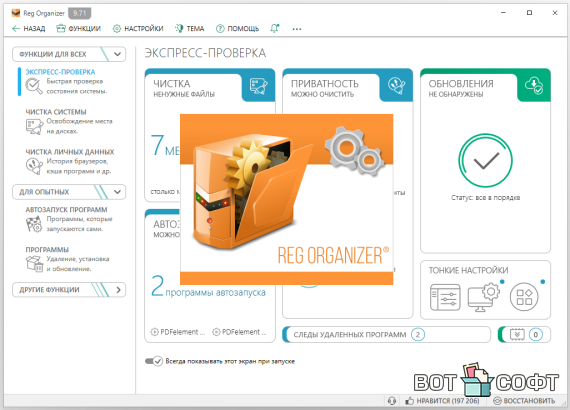This screenshot has height=410, width=570.
Task: Click the magnifier icon beside Быстрая проверка
Action: tap(34, 86)
